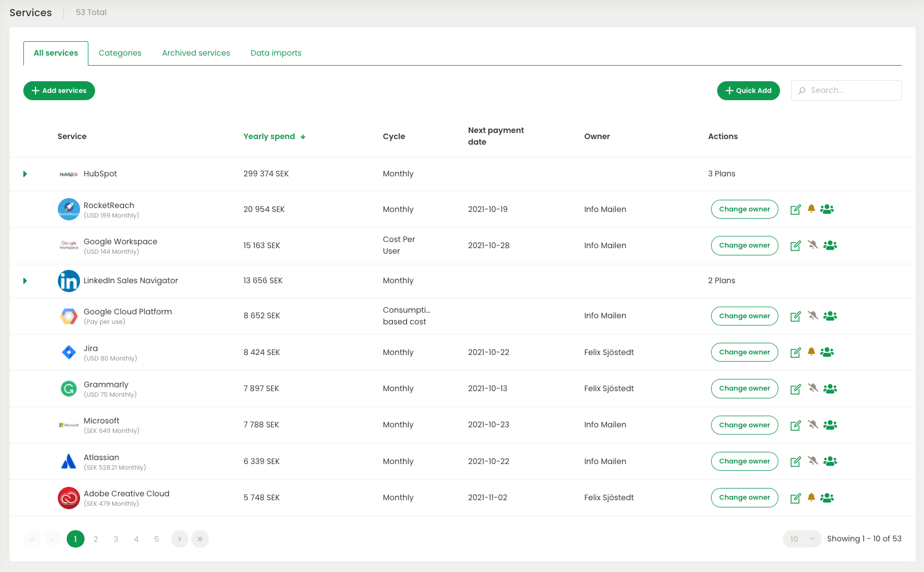Click the Atlassian logo

(x=68, y=461)
